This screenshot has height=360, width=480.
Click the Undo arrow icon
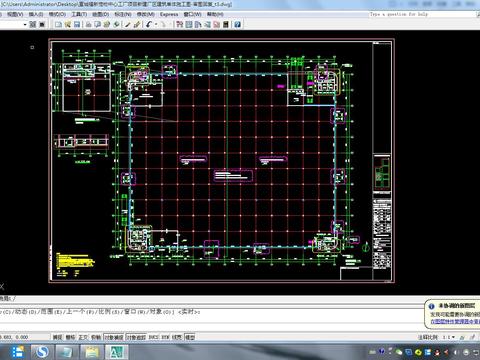pos(149,24)
